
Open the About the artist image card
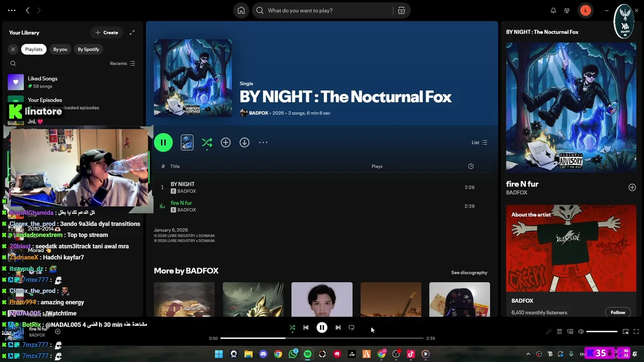571,248
